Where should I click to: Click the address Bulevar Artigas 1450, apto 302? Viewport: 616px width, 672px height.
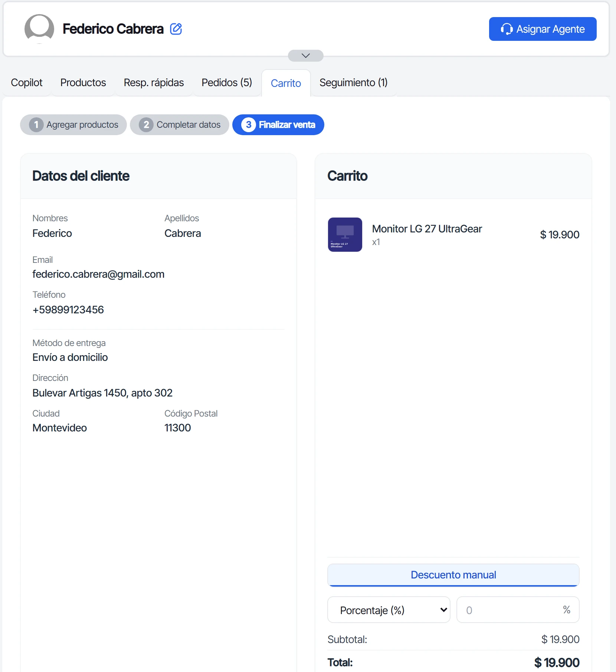click(x=102, y=393)
